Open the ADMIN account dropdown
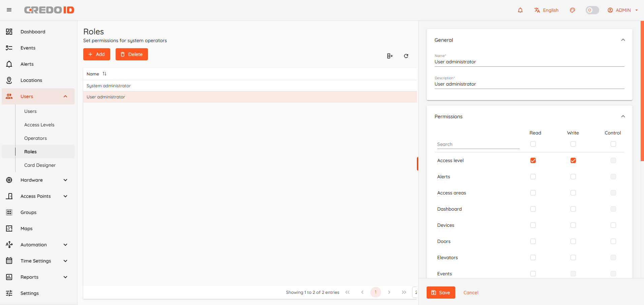Image resolution: width=644 pixels, height=305 pixels. tap(623, 10)
